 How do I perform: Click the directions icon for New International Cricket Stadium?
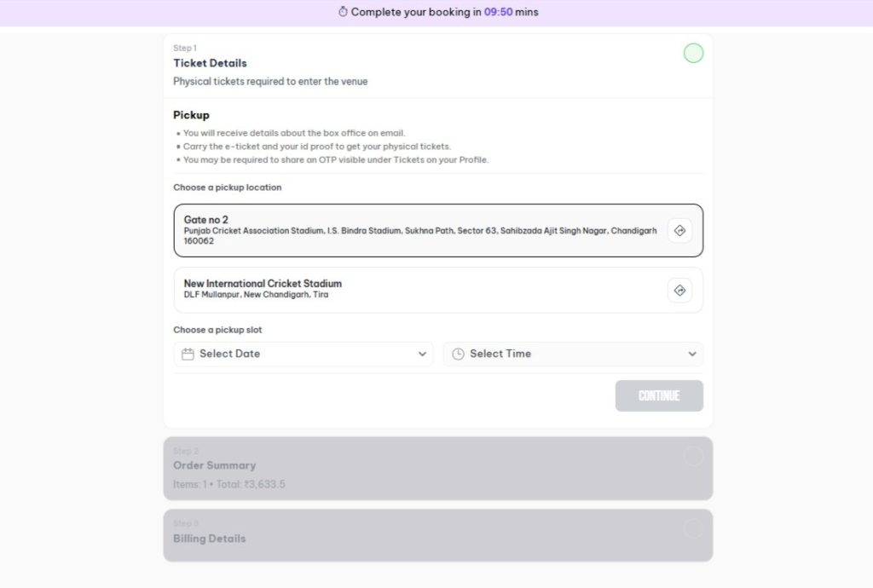point(679,290)
